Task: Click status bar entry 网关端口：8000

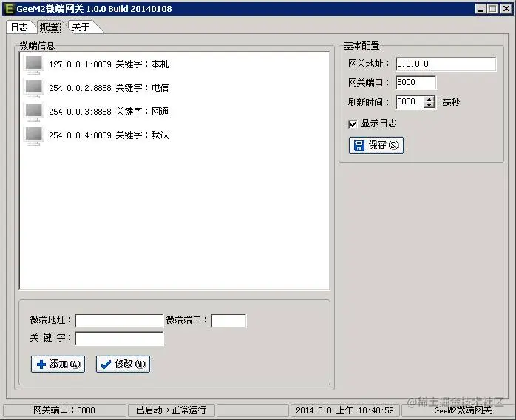Action: coord(64,410)
